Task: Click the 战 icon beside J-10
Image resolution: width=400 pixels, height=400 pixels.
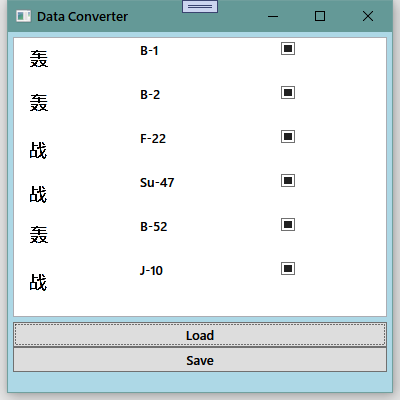Action: 38,282
